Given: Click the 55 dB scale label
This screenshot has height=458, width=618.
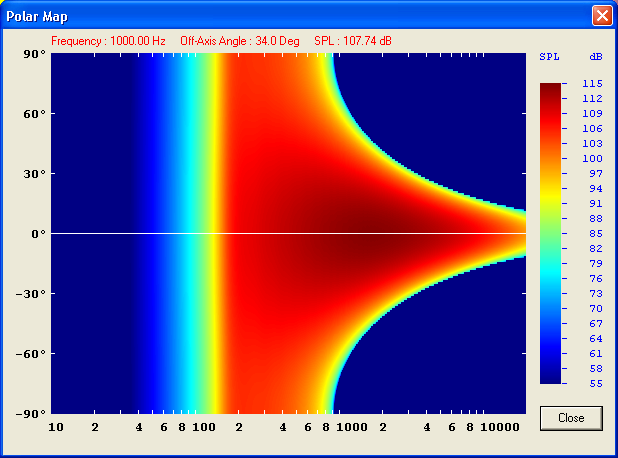Looking at the screenshot, I should pos(596,384).
